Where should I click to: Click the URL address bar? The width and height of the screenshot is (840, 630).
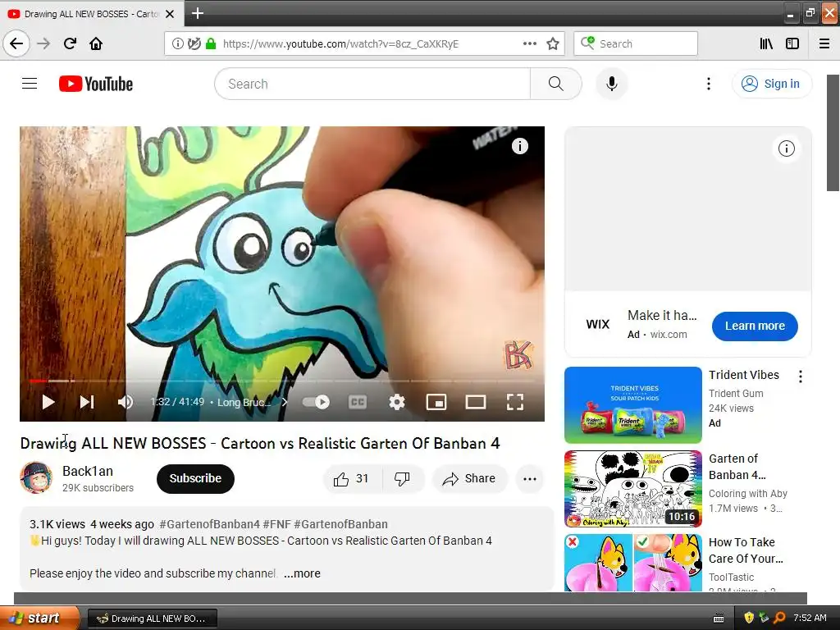(364, 43)
